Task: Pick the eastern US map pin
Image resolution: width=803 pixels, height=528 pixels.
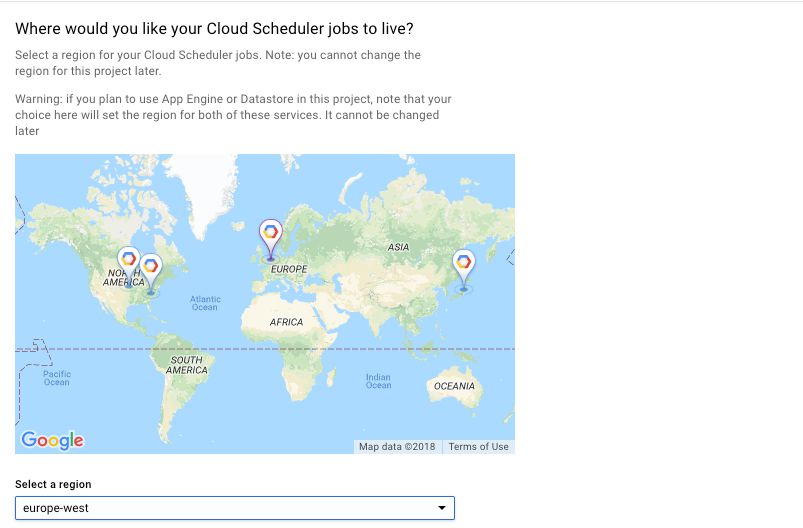Action: pyautogui.click(x=151, y=272)
